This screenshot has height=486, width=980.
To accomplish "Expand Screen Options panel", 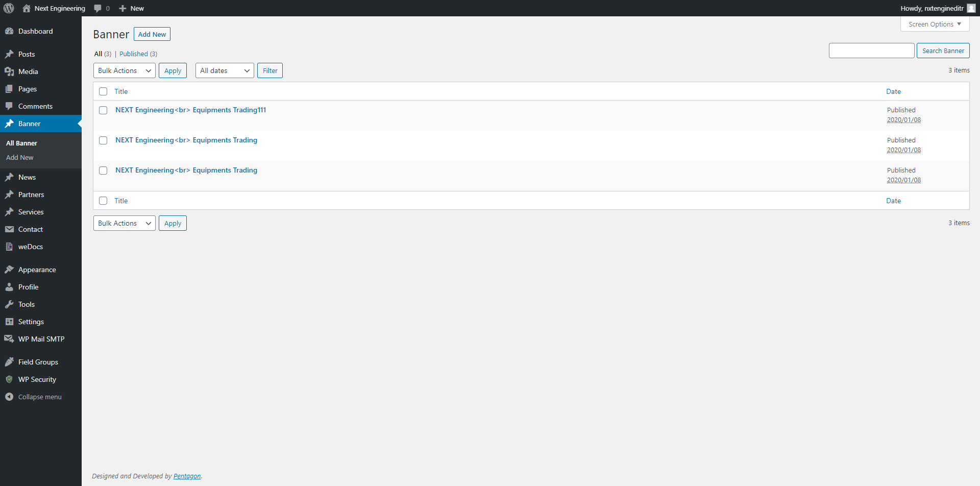I will pyautogui.click(x=934, y=24).
